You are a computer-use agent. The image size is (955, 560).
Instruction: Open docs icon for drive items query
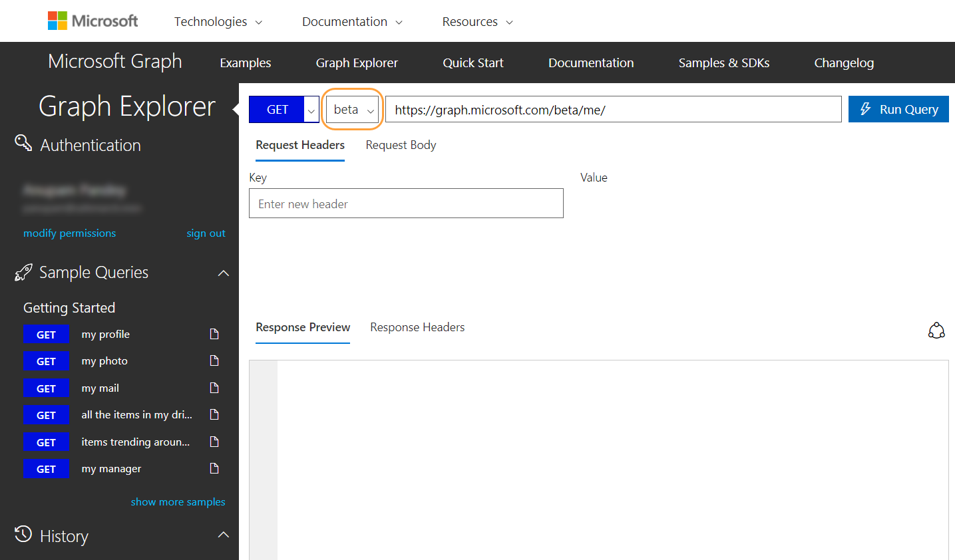[x=214, y=414]
